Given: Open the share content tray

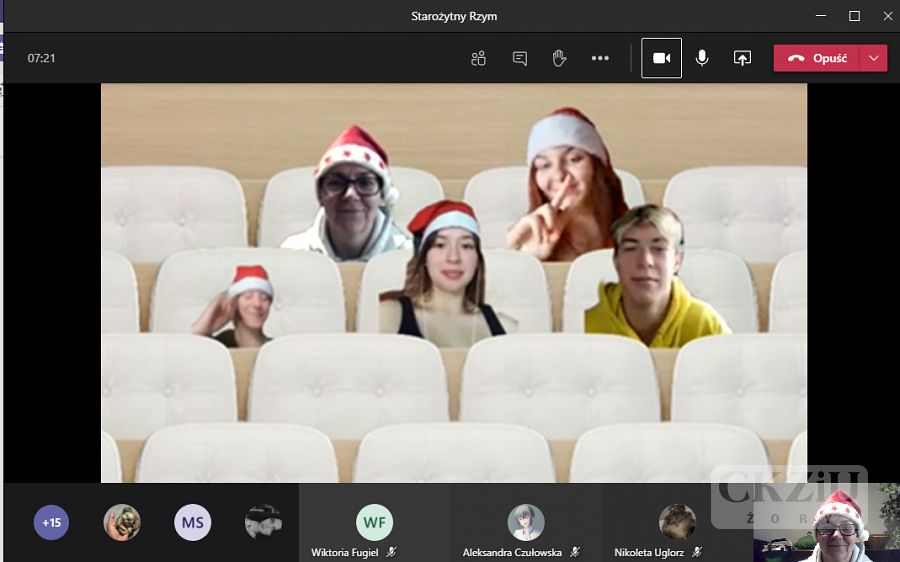Looking at the screenshot, I should 742,58.
